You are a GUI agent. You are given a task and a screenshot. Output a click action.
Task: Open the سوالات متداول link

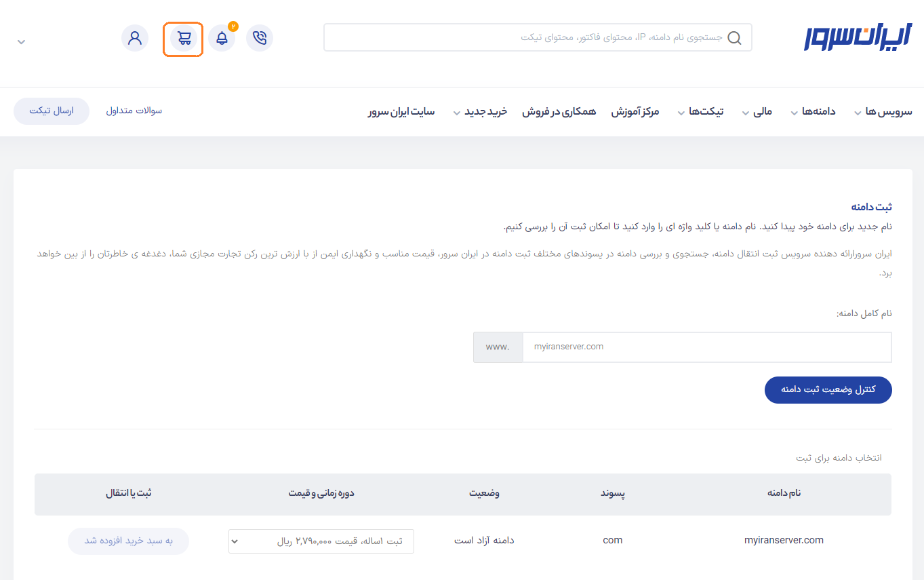point(134,111)
